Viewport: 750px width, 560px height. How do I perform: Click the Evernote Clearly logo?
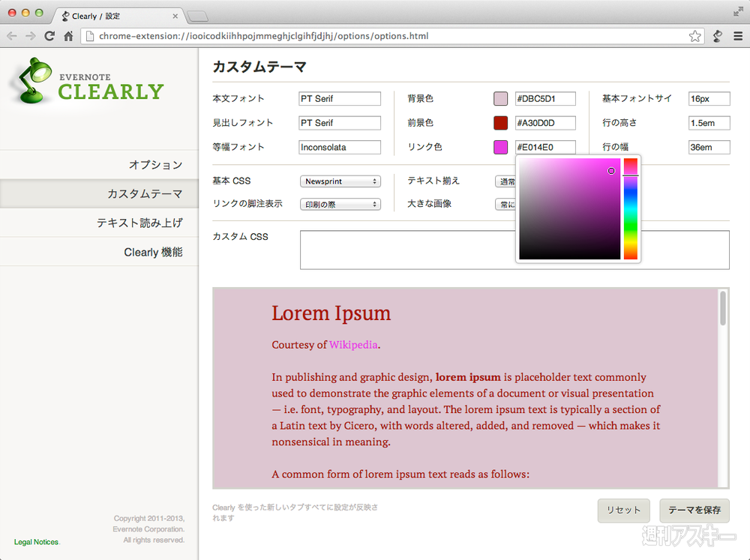(x=88, y=81)
